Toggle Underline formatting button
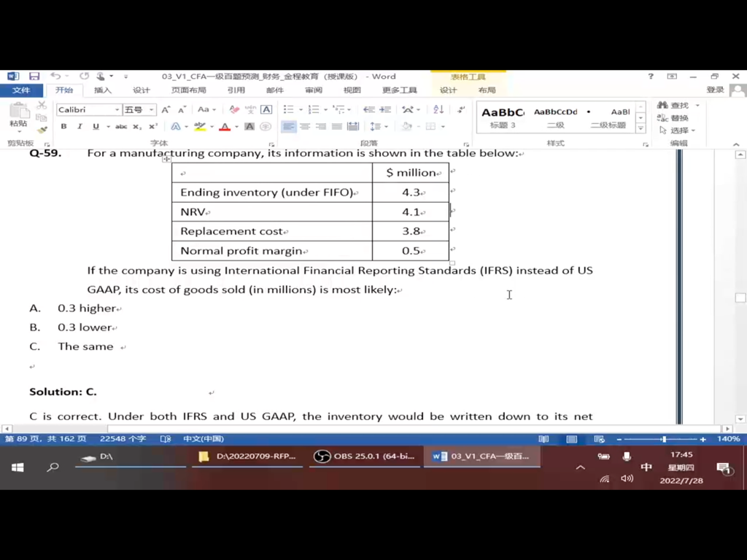 [96, 127]
